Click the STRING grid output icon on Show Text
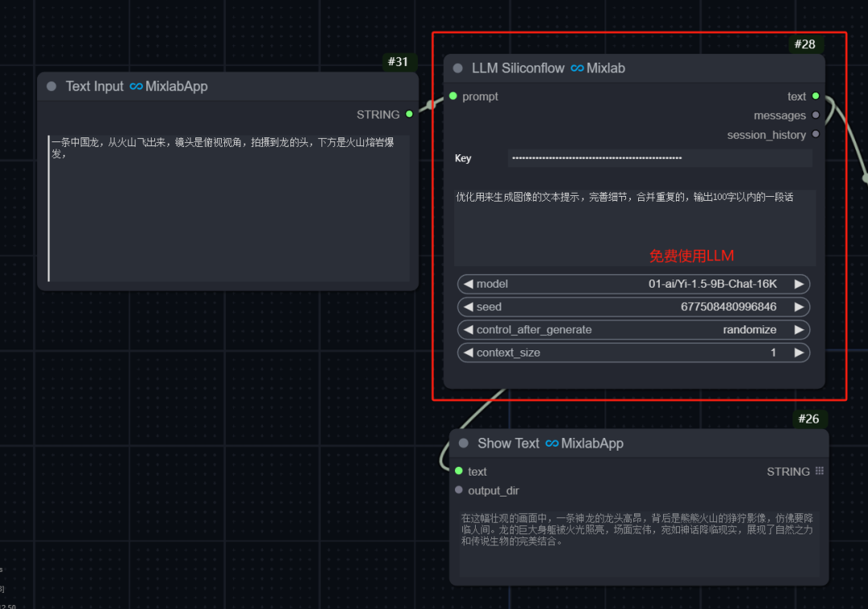Viewport: 868px width, 609px height. pyautogui.click(x=819, y=471)
